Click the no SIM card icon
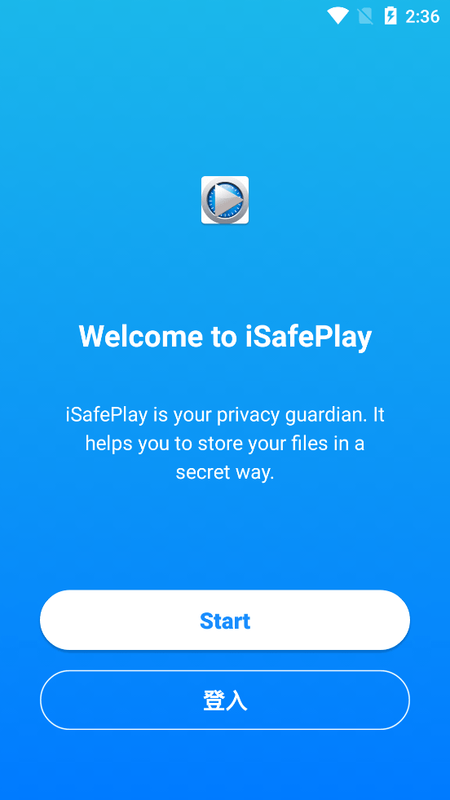Screen dimensions: 450x800 coord(365,16)
